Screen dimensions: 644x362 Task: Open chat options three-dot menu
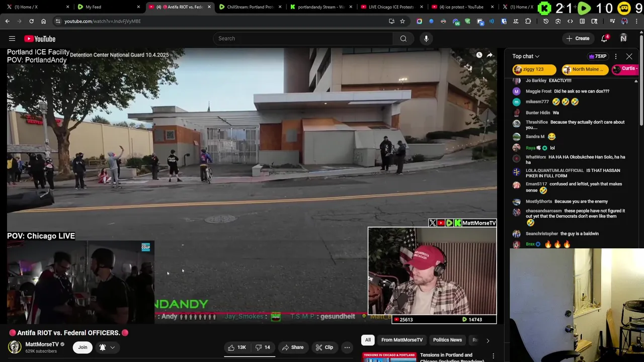(x=616, y=56)
